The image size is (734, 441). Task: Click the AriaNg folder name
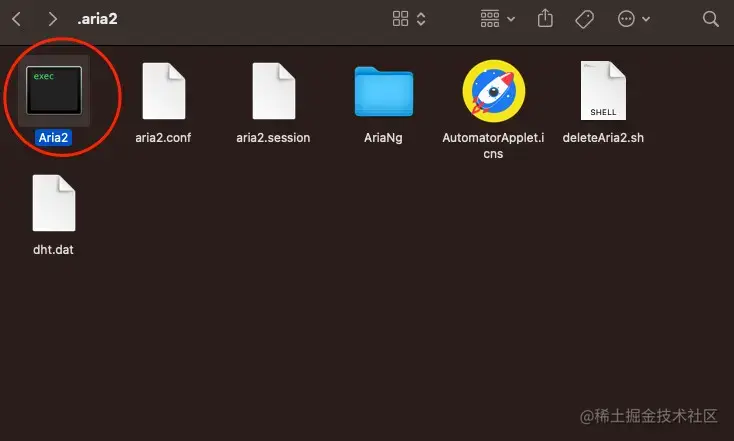tap(383, 138)
